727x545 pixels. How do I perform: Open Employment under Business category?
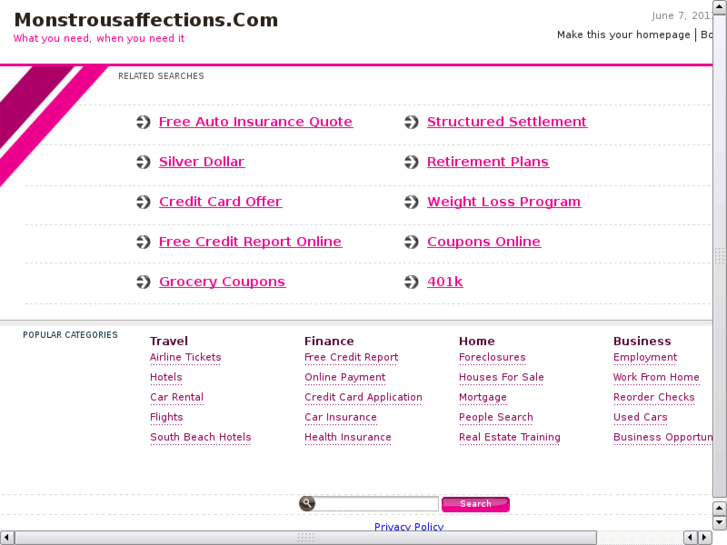(645, 358)
